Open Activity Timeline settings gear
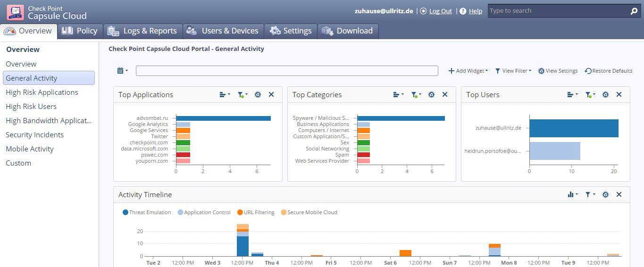The width and height of the screenshot is (644, 267). (605, 194)
